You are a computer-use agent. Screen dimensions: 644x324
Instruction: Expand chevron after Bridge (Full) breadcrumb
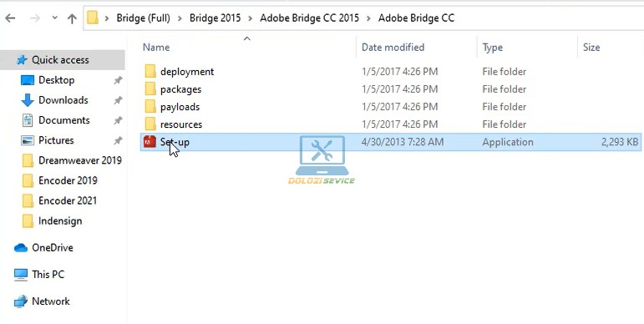[x=179, y=18]
